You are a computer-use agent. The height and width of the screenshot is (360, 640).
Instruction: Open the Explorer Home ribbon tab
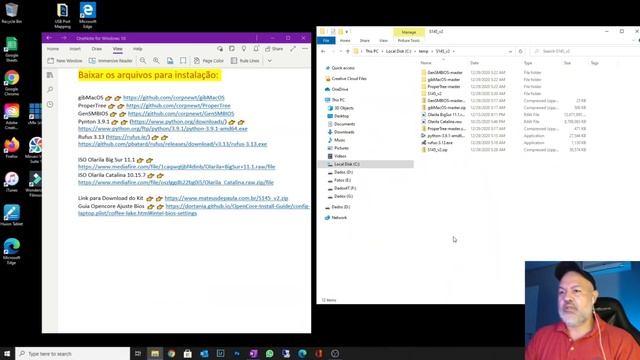(345, 41)
